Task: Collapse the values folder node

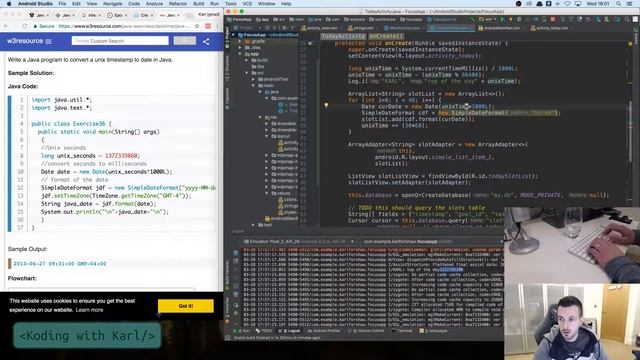Action: tap(267, 193)
